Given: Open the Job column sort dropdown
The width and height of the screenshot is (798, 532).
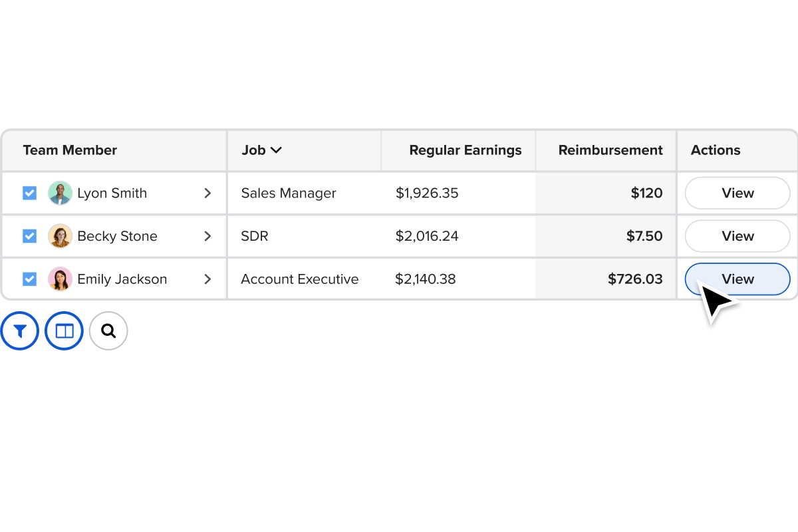Looking at the screenshot, I should [x=277, y=150].
